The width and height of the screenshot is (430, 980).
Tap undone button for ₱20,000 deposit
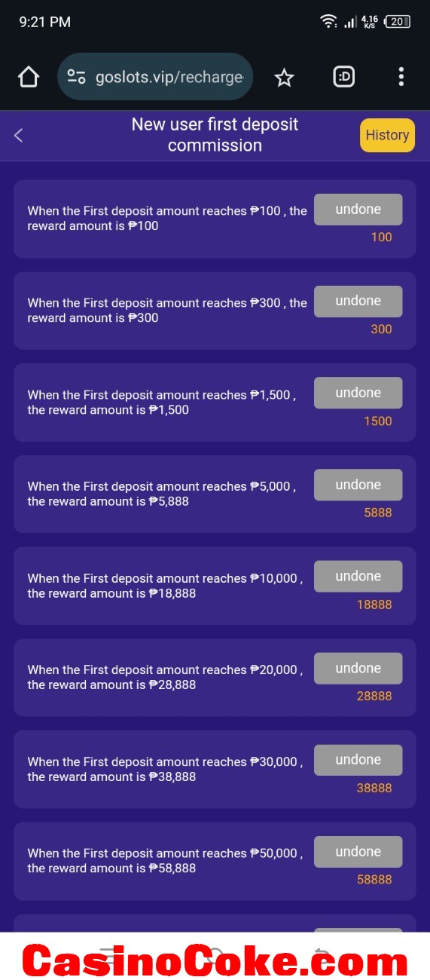point(358,668)
